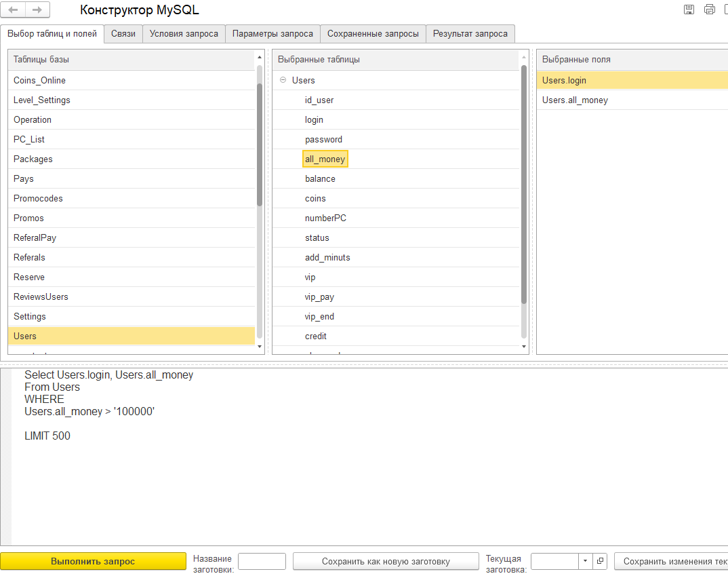
Task: Select the all_money field
Action: click(325, 159)
